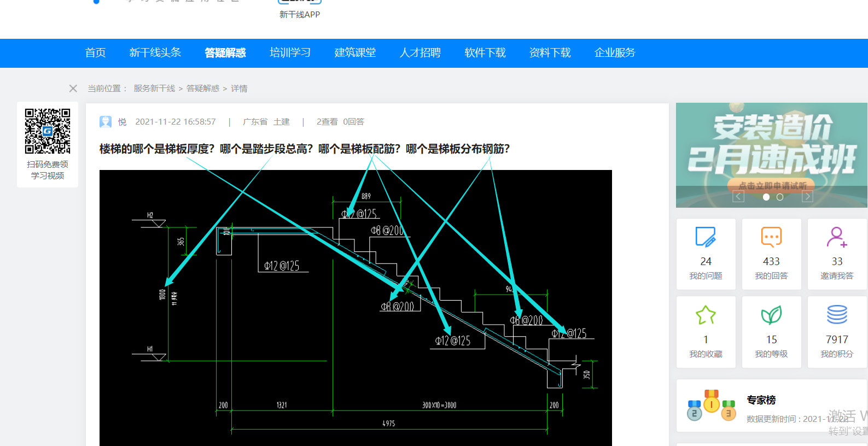
Task: Click the 我的积分 label
Action: [837, 354]
